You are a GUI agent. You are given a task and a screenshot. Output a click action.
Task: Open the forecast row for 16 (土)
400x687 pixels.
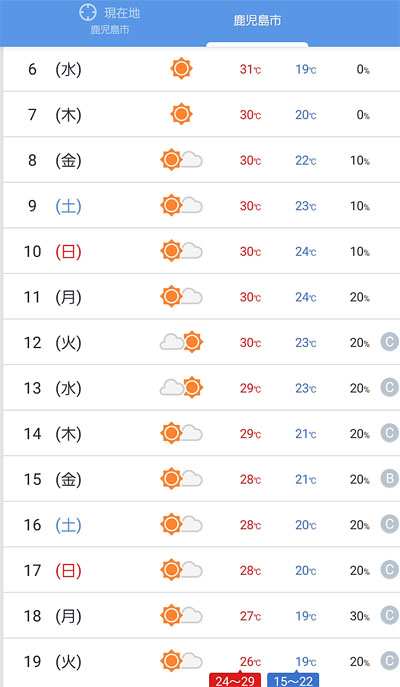tap(202, 524)
